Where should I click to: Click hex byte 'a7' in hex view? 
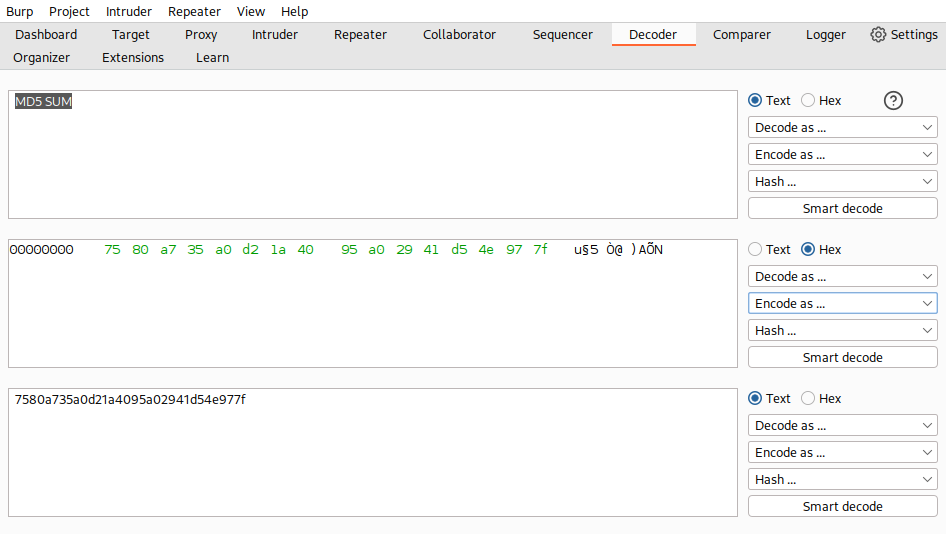[168, 250]
